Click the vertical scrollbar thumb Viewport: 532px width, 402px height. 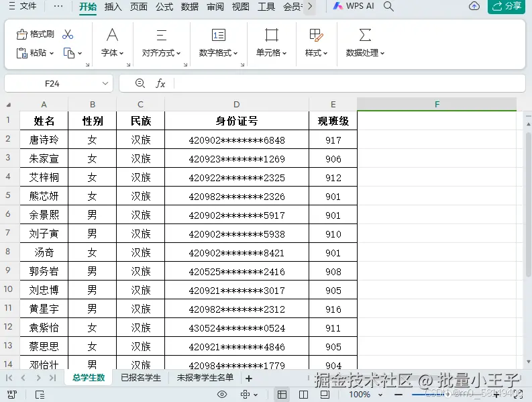point(528,204)
